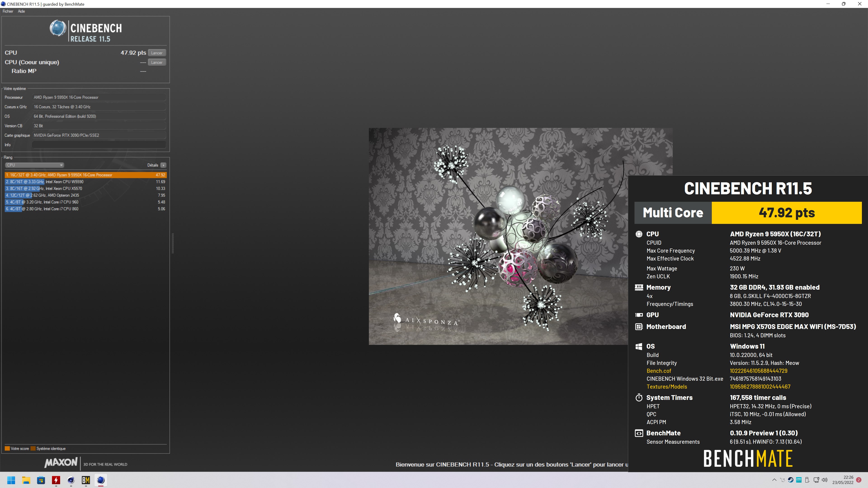This screenshot has width=868, height=488.
Task: Open Sound Blaster tray icon
Action: point(799,480)
